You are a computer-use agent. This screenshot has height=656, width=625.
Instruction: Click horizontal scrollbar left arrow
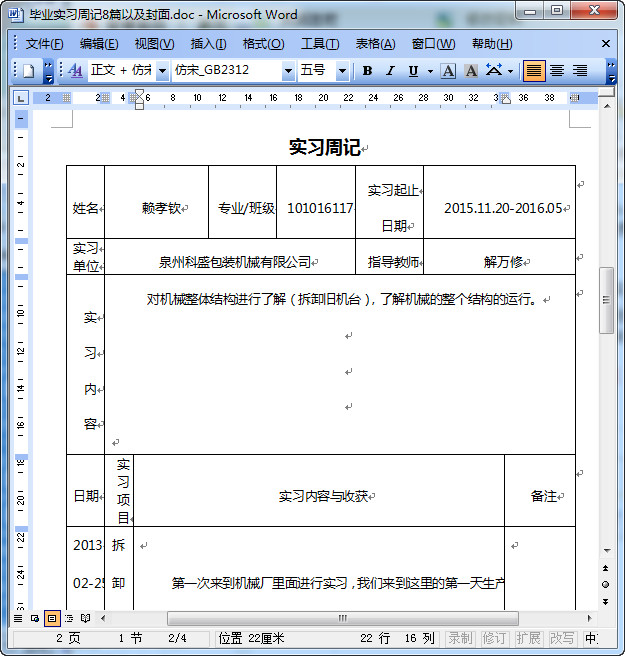click(103, 618)
